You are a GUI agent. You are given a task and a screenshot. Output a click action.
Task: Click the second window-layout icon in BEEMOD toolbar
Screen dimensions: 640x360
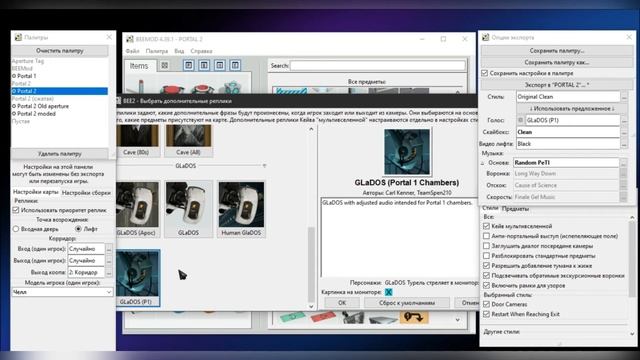[204, 65]
